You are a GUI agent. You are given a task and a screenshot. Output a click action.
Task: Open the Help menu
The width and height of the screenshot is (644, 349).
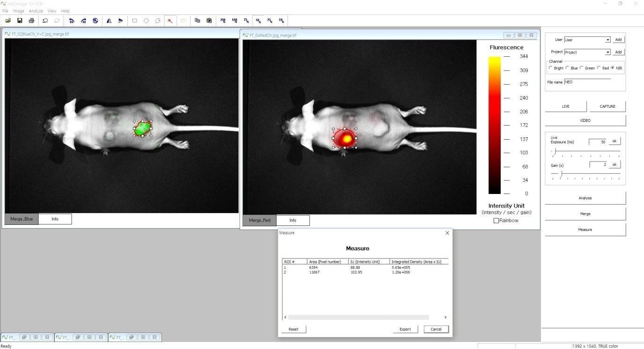pyautogui.click(x=65, y=11)
